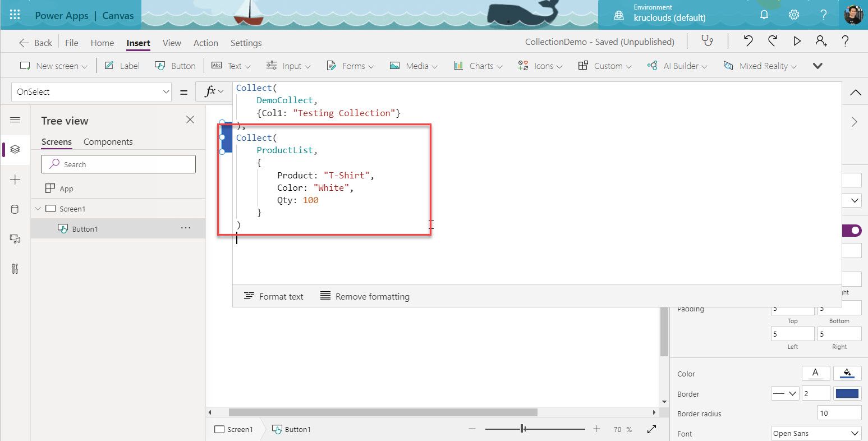Open the App checker stethoscope icon
The width and height of the screenshot is (868, 441).
pyautogui.click(x=708, y=42)
